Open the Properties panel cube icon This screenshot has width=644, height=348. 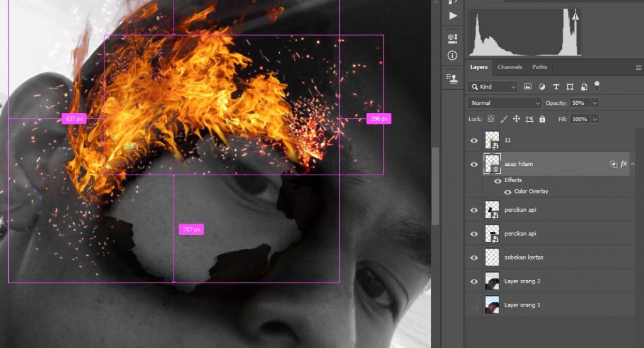(x=453, y=38)
